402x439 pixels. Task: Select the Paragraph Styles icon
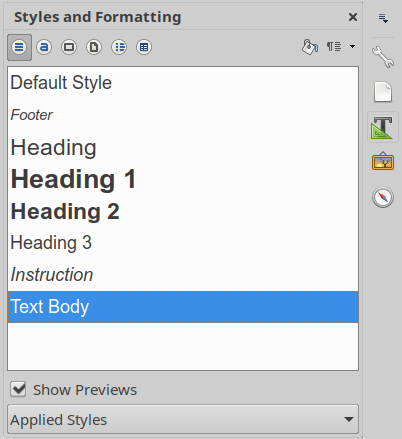(x=19, y=47)
